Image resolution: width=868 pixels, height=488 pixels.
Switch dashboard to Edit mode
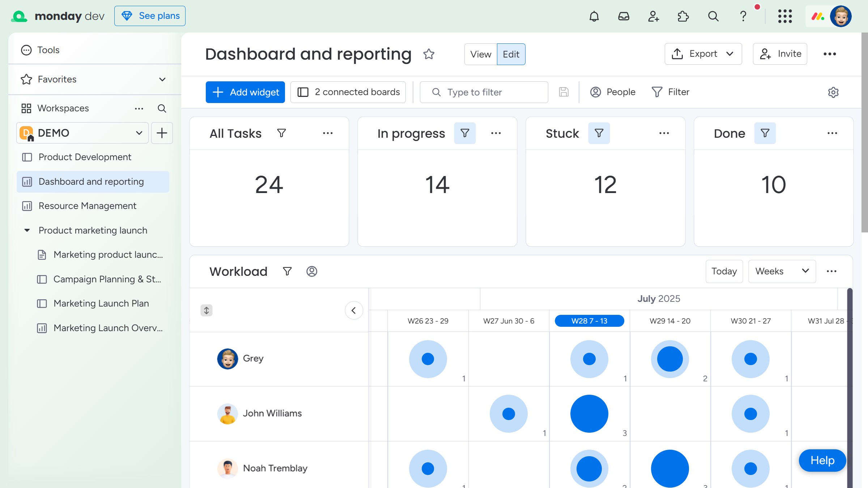511,54
